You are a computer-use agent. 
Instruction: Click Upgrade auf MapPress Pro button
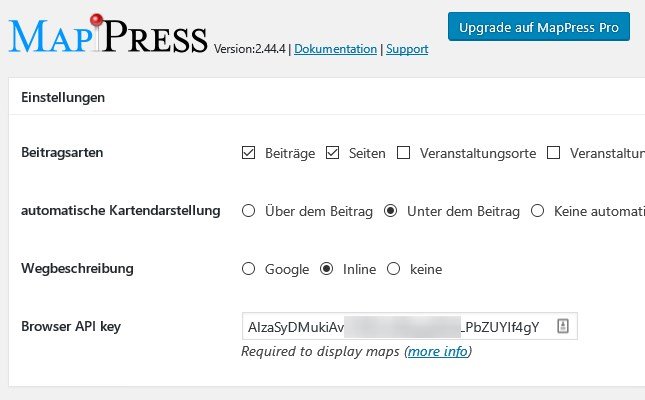point(539,27)
